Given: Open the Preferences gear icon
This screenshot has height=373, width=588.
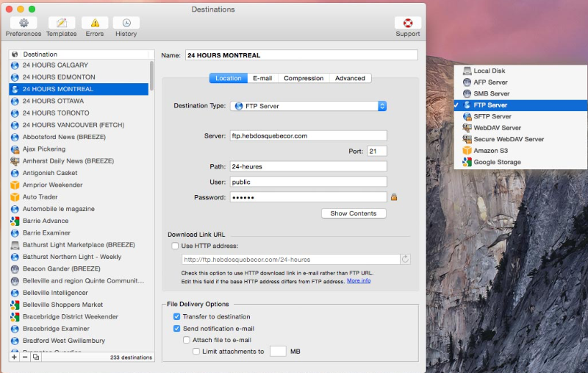Looking at the screenshot, I should tap(24, 23).
